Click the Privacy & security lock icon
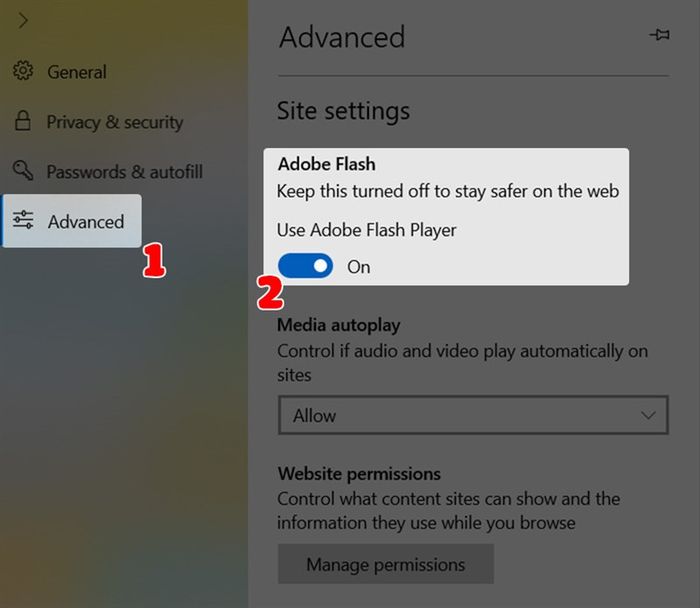This screenshot has width=700, height=608. 23,121
